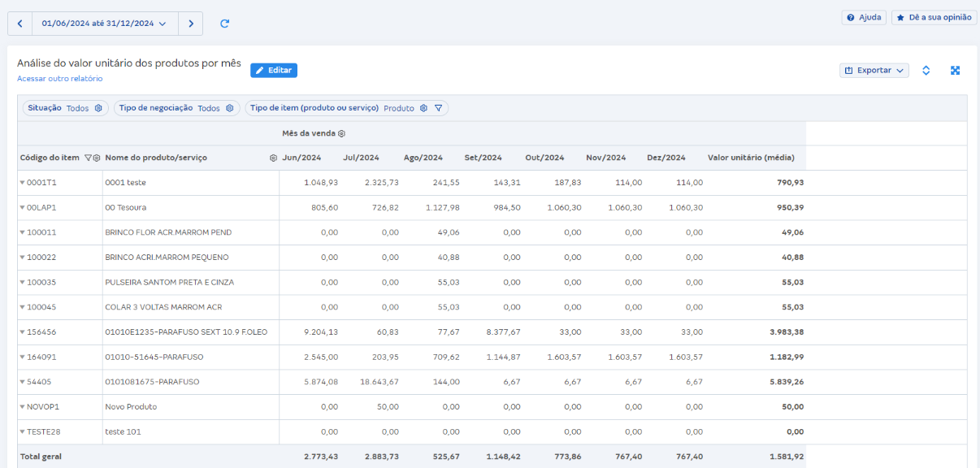Viewport: 980px width, 468px height.
Task: Click the expand/collapse all rows icon
Action: [x=926, y=71]
